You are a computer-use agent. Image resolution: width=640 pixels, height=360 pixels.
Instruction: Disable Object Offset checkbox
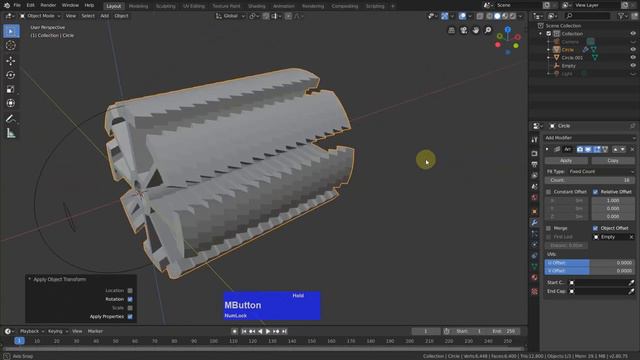[x=595, y=228]
